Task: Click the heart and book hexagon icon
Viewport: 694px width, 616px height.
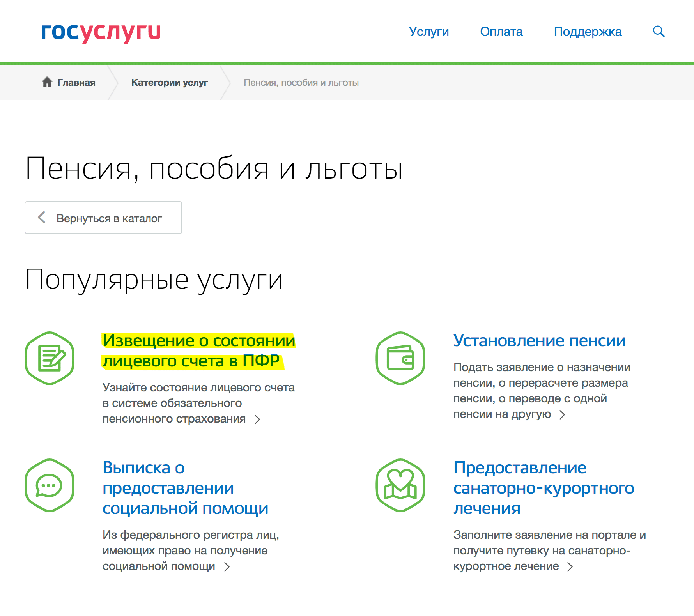Action: (x=400, y=485)
